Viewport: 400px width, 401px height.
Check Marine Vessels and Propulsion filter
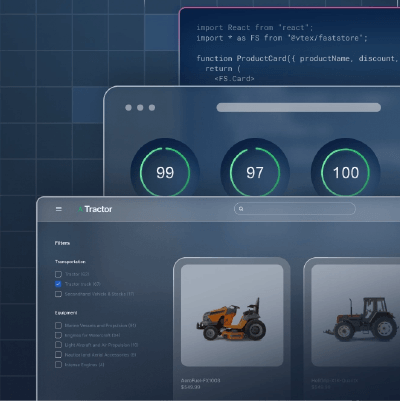click(58, 325)
